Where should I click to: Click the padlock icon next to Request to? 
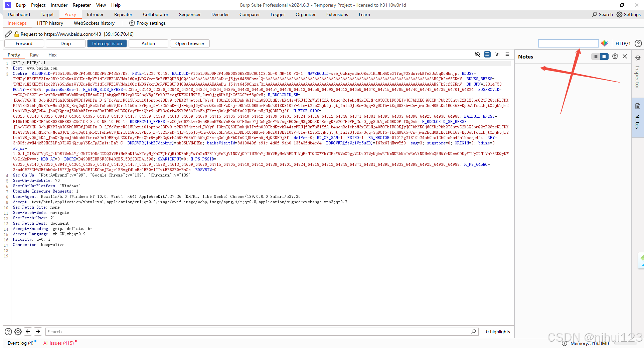(x=17, y=34)
